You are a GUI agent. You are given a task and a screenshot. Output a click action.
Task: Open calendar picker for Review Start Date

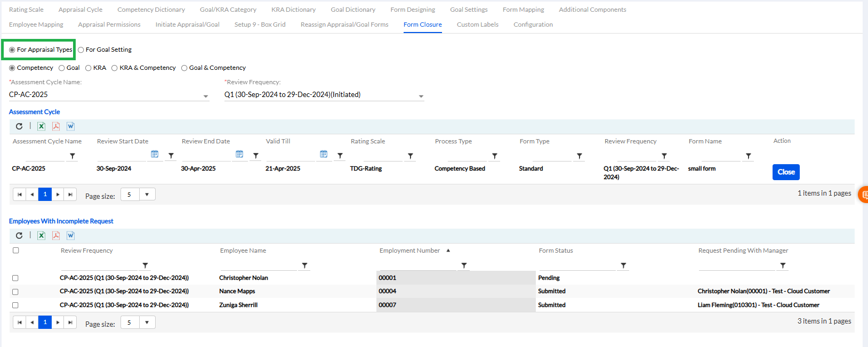click(155, 155)
